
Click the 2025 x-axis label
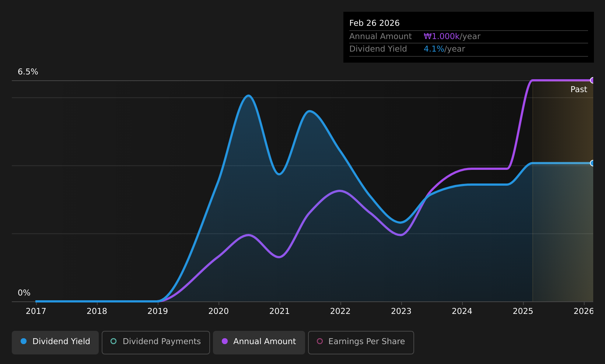pyautogui.click(x=523, y=311)
